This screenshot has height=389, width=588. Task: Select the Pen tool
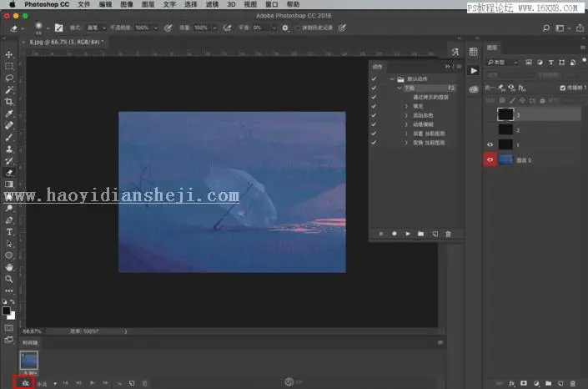point(9,220)
